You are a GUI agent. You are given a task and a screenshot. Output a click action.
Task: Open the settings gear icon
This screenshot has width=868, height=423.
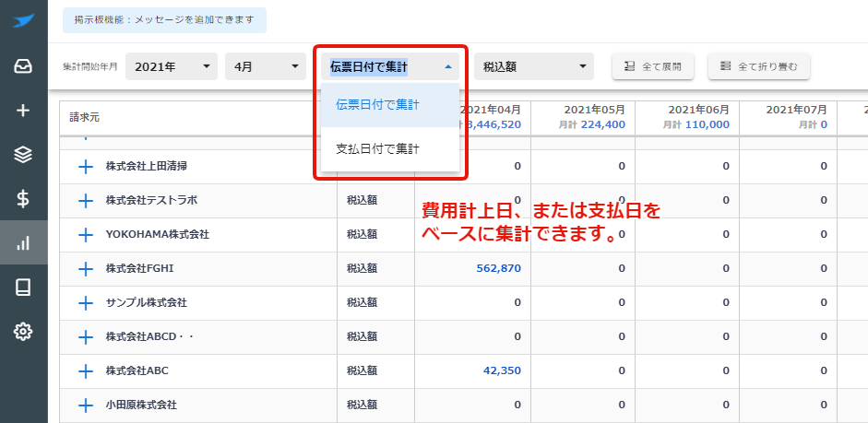[x=23, y=331]
